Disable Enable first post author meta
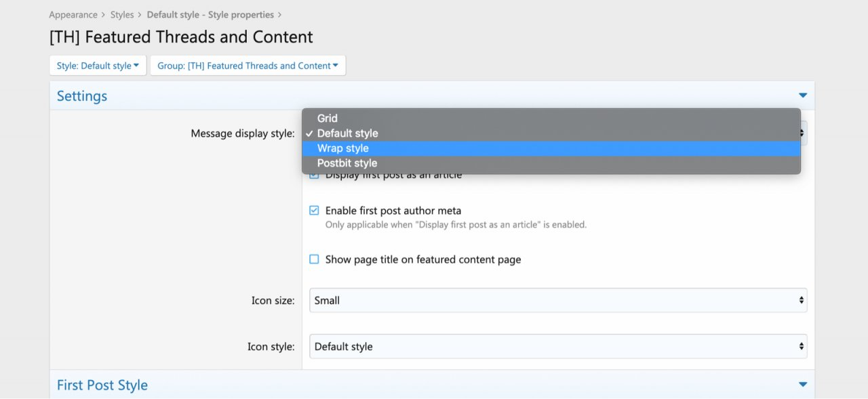Viewport: 868px width, 399px height. 314,211
